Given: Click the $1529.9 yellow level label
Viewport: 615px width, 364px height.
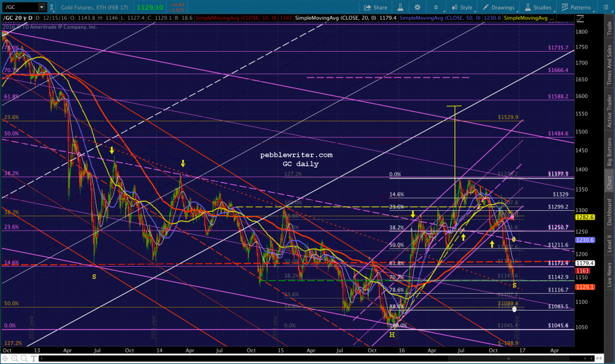Looking at the screenshot, I should click(x=508, y=117).
